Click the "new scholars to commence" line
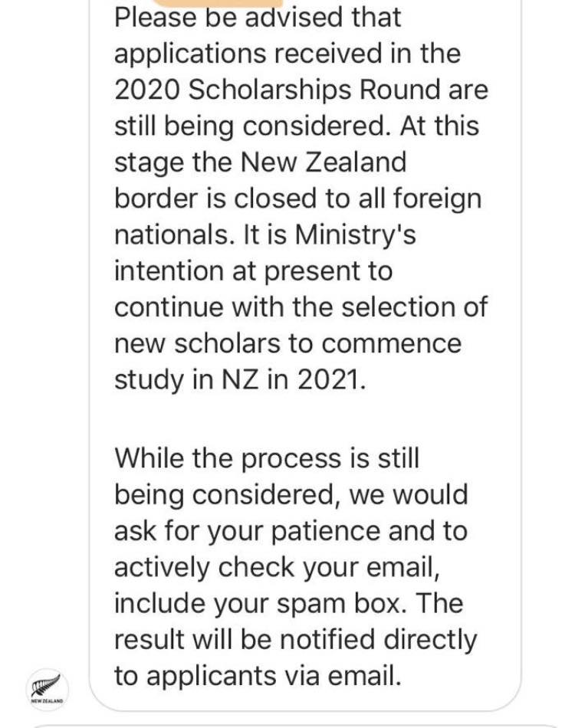 (x=288, y=344)
